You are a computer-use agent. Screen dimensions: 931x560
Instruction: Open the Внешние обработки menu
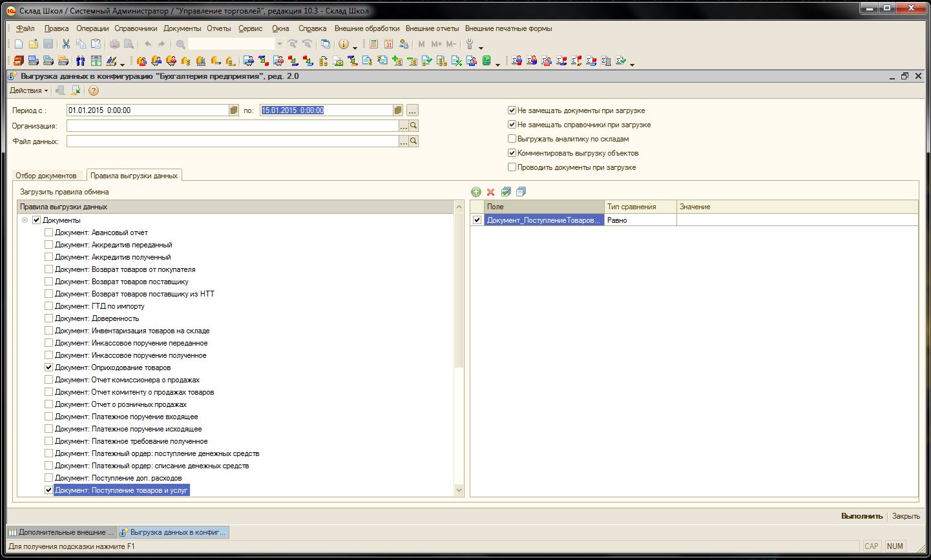pyautogui.click(x=367, y=28)
